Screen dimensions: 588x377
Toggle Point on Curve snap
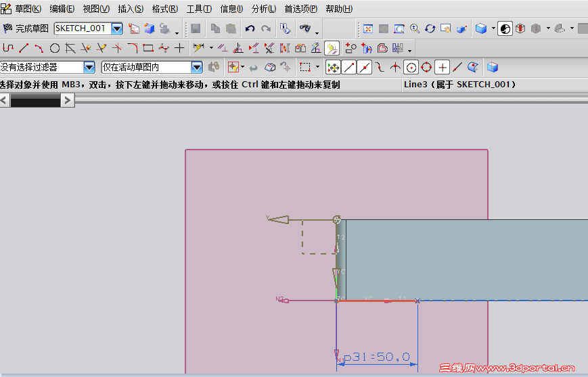457,68
